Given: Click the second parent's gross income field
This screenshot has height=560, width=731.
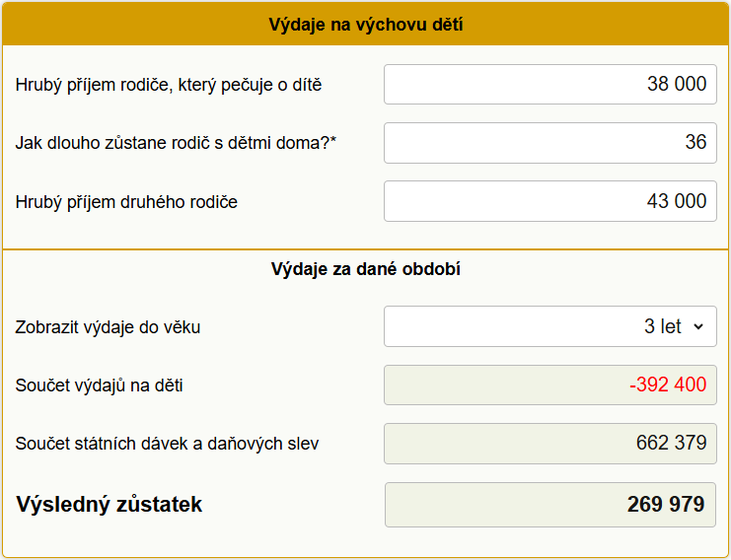Looking at the screenshot, I should click(x=549, y=201).
